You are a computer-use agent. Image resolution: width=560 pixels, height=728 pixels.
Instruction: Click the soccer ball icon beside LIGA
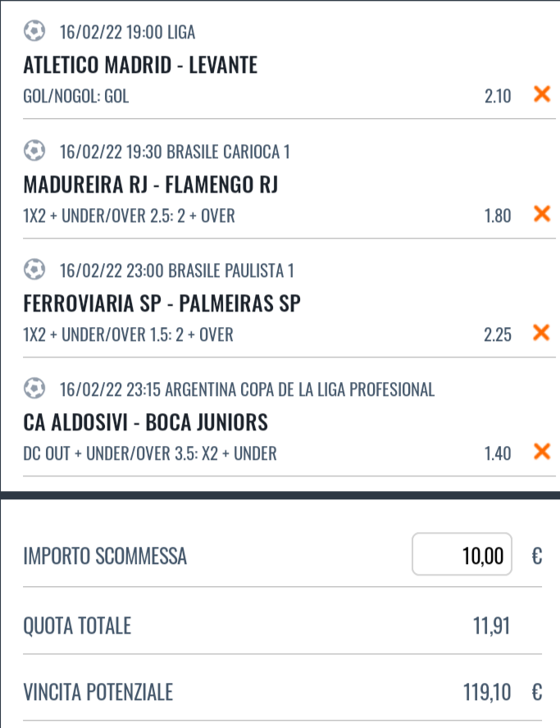pos(34,31)
